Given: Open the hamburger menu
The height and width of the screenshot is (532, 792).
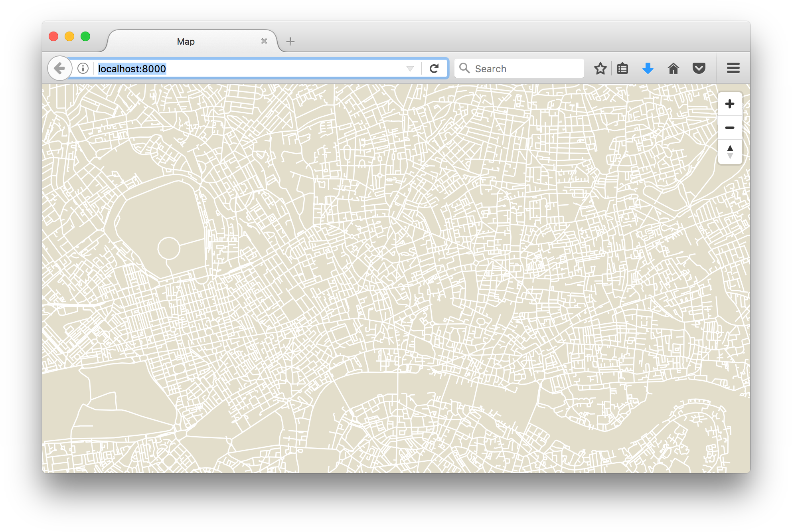Looking at the screenshot, I should pos(733,68).
